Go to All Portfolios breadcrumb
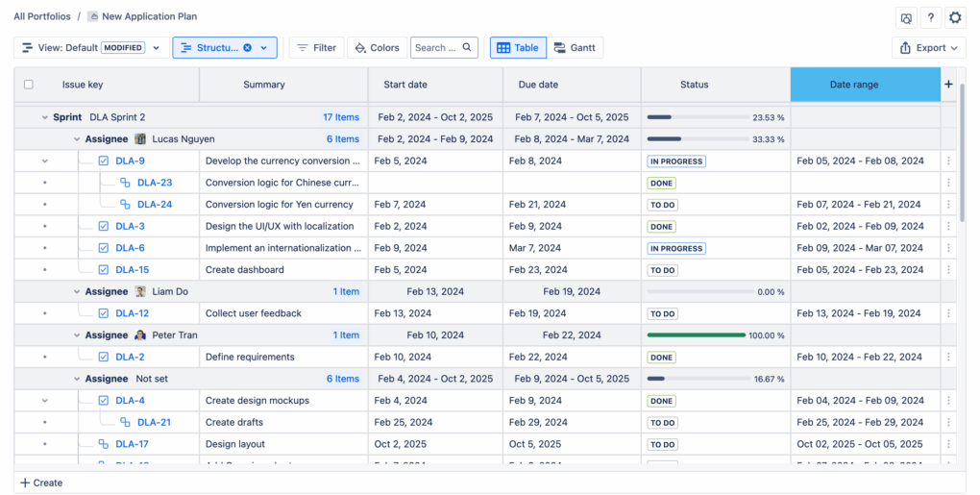Viewport: 980px width, 495px height. pyautogui.click(x=42, y=16)
